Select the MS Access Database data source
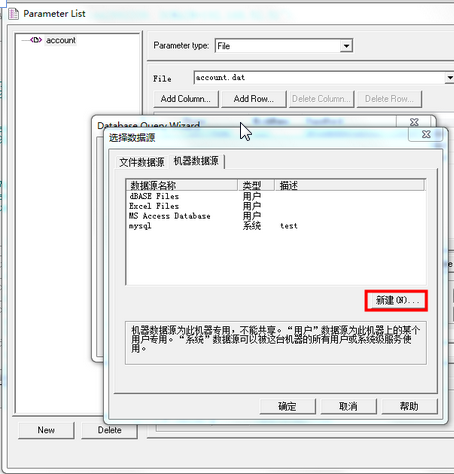This screenshot has height=474, width=454. (170, 216)
